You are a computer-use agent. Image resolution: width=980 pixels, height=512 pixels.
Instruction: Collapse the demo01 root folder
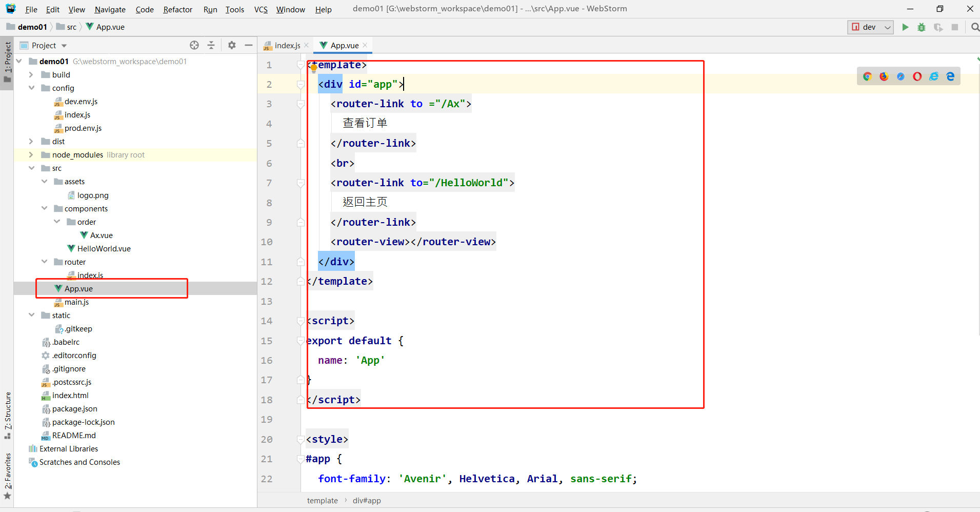(19, 61)
